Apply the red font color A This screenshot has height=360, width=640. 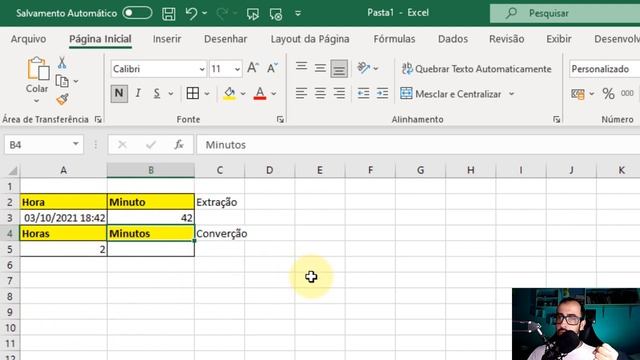pyautogui.click(x=260, y=93)
